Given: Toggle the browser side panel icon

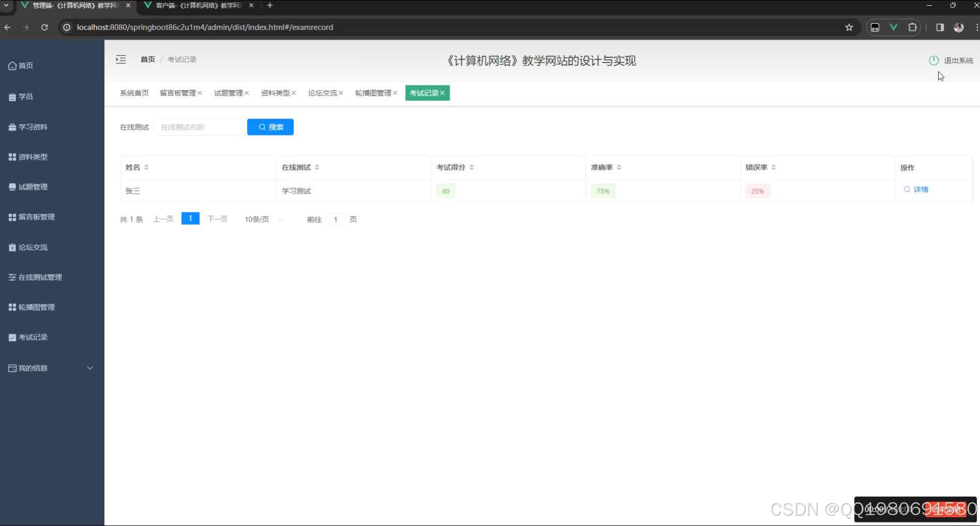Looking at the screenshot, I should (940, 27).
